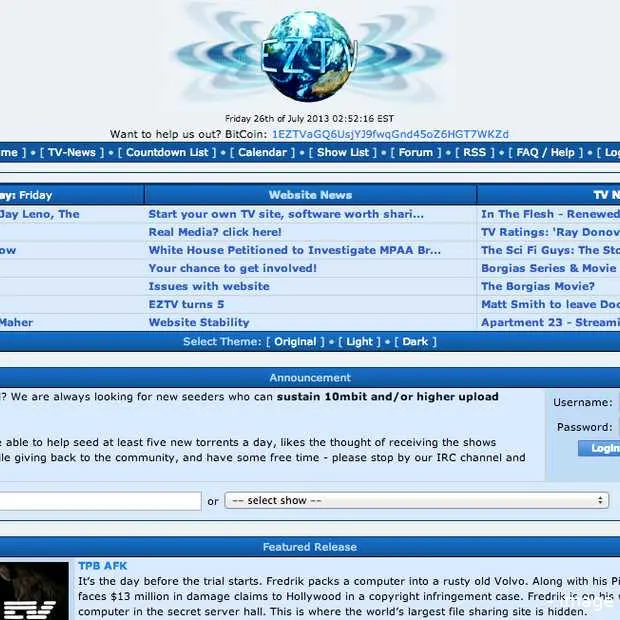Open 'The Sci Fi Guys' news link
Screen dimensions: 620x620
coord(550,250)
